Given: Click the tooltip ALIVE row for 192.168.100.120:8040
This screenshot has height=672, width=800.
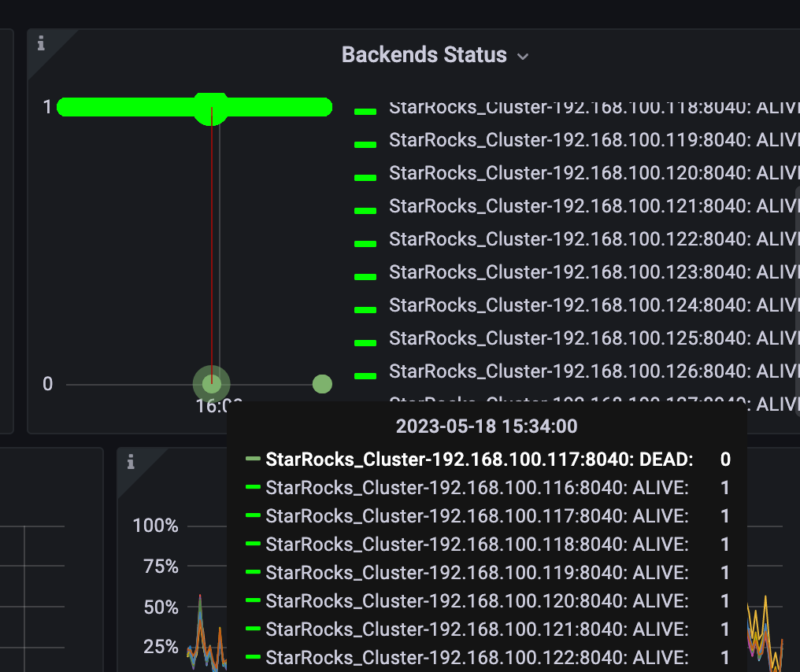Looking at the screenshot, I should 487,601.
